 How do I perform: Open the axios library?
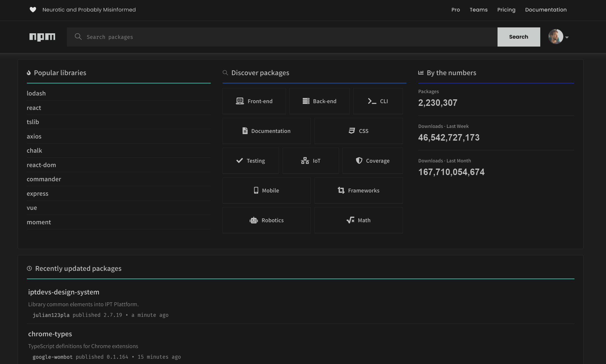[x=34, y=136]
